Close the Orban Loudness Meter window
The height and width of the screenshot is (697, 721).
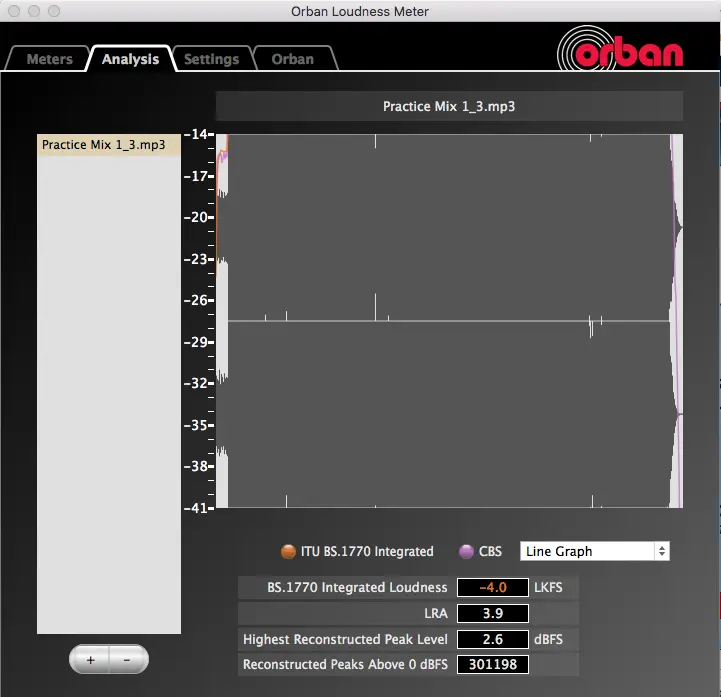pos(14,11)
